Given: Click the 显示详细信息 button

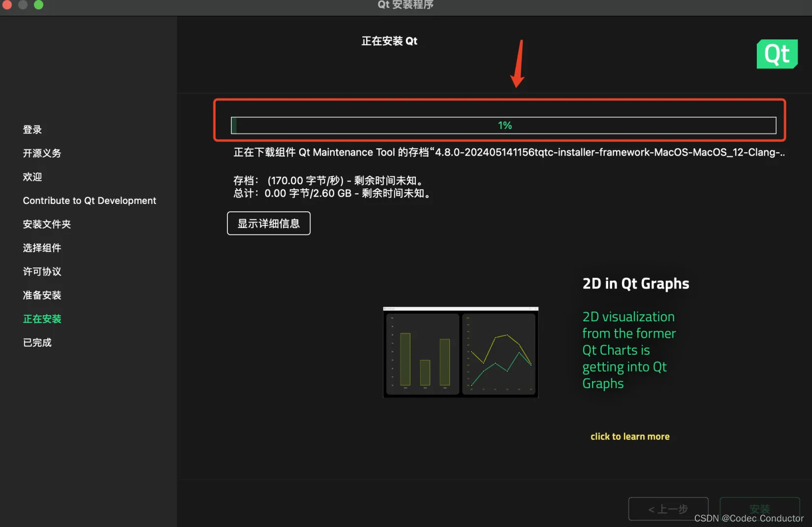Looking at the screenshot, I should [269, 224].
